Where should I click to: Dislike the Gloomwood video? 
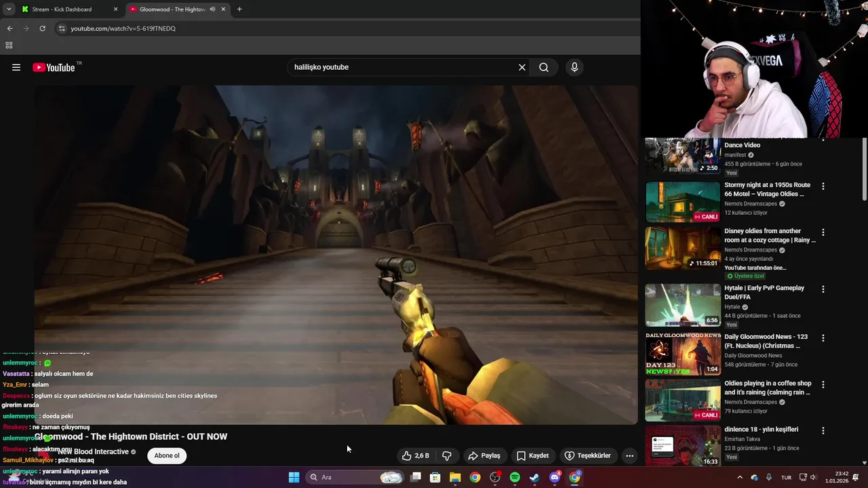[x=447, y=455]
